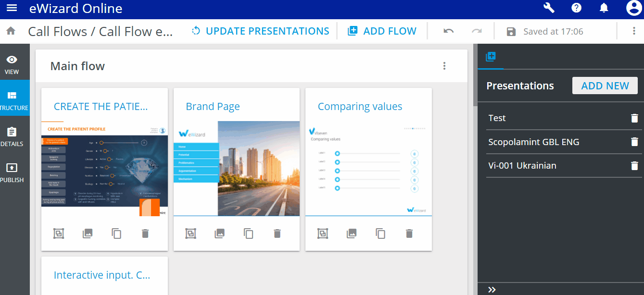This screenshot has height=295, width=644.
Task: Open the Details sidebar tab
Action: tap(12, 136)
